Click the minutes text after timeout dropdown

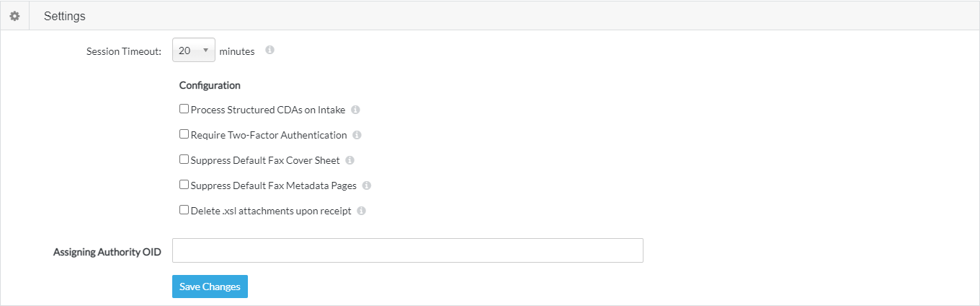point(237,51)
